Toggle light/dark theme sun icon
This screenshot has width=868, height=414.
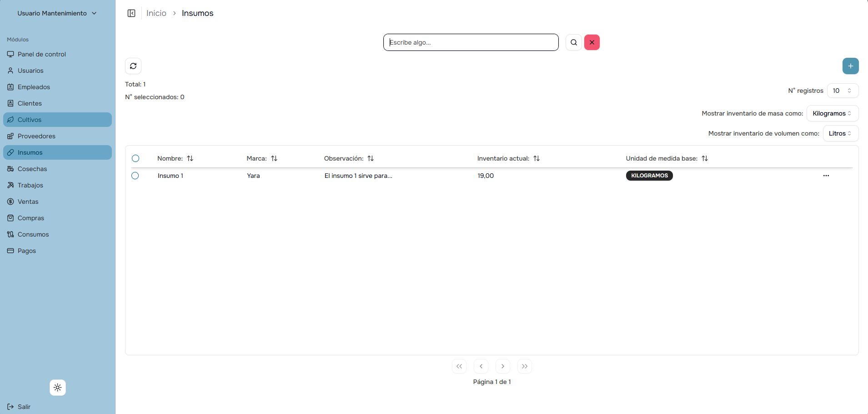tap(58, 388)
